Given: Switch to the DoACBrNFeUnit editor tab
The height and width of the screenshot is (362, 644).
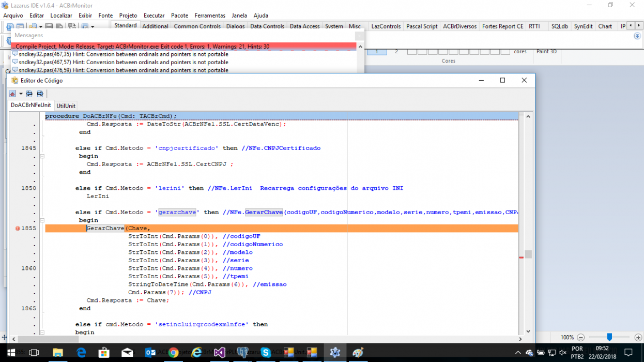Looking at the screenshot, I should point(31,105).
